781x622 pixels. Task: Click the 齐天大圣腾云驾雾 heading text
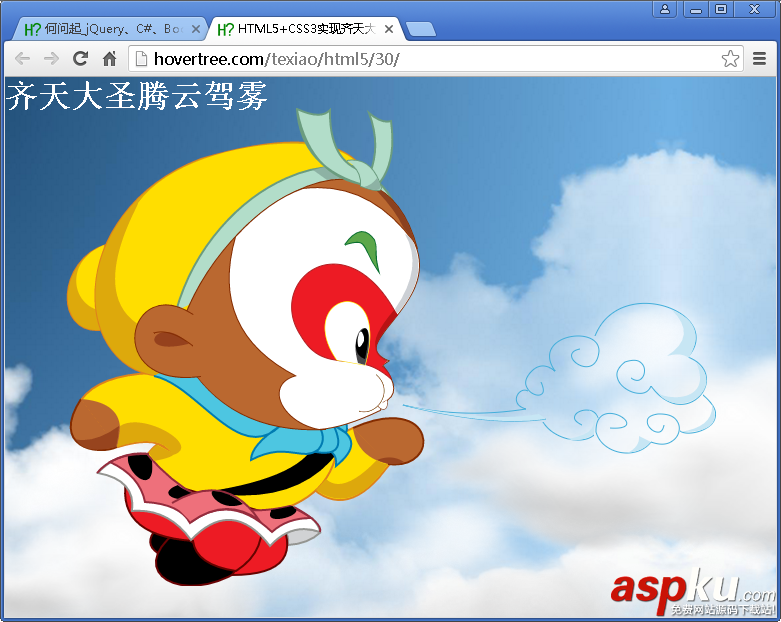[x=137, y=96]
